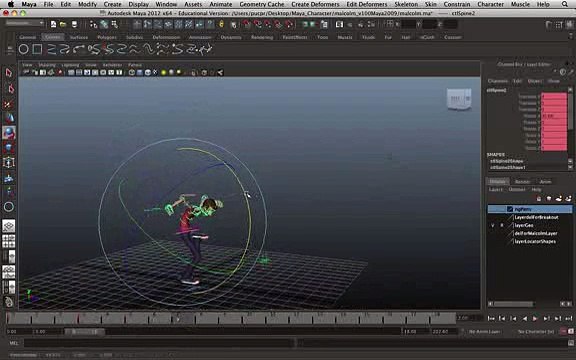This screenshot has width=576, height=360.
Task: Choose the Universal Manipulator tool
Action: tap(9, 162)
